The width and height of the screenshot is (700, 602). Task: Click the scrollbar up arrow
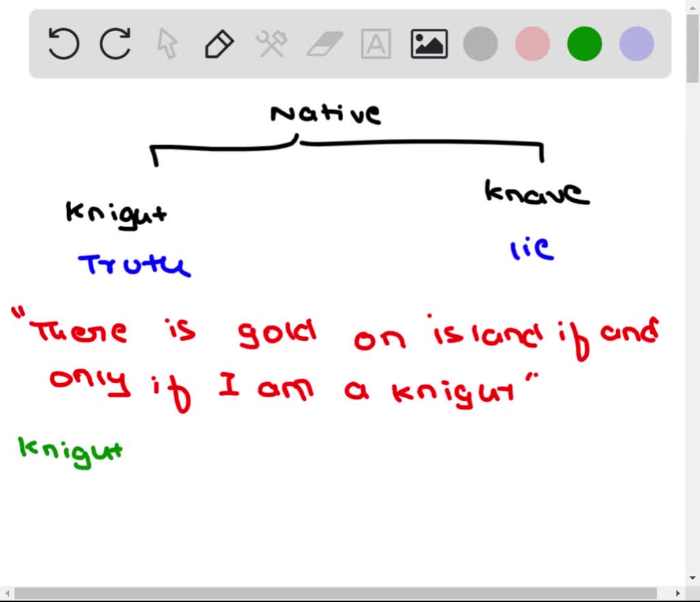point(693,6)
